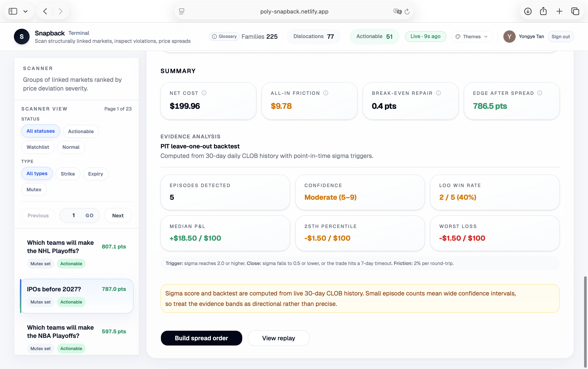The width and height of the screenshot is (588, 369).
Task: Open the Safari downloads icon
Action: point(528,12)
